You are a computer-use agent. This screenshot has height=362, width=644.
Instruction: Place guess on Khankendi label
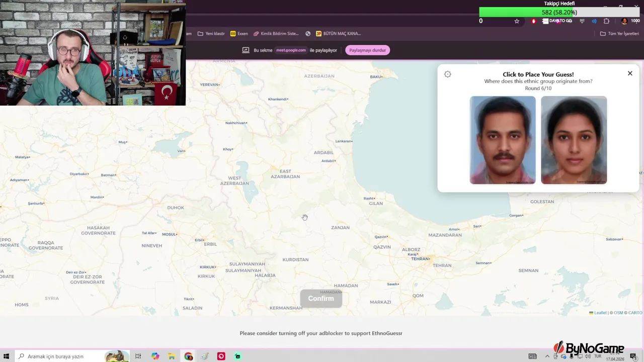pos(277,99)
